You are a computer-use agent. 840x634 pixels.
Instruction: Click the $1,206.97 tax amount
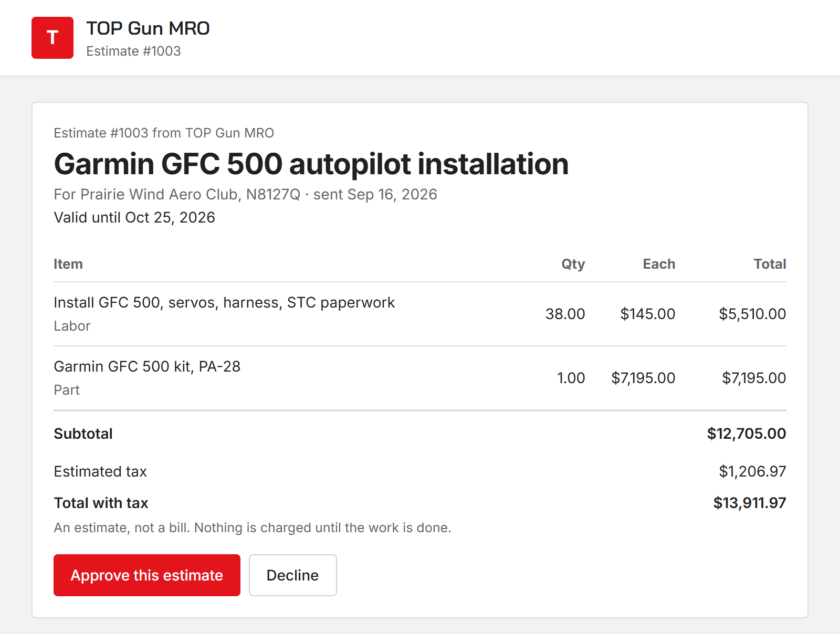752,471
